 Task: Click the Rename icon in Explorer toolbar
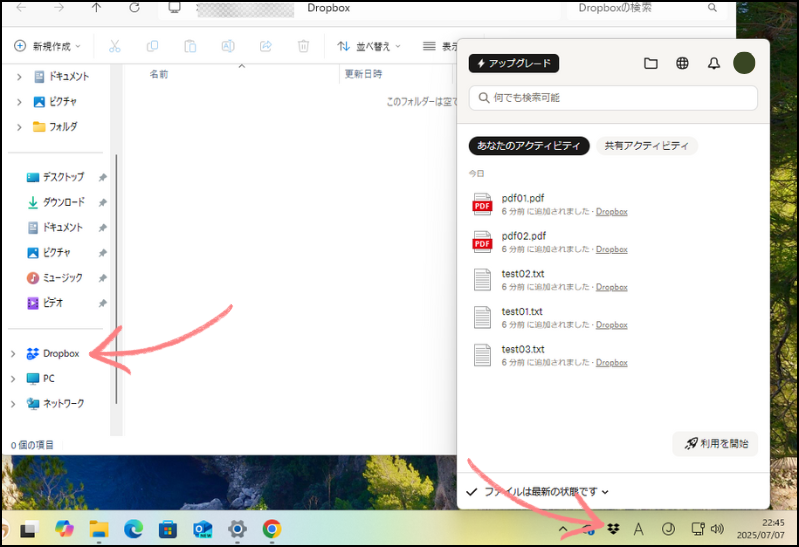tap(228, 46)
